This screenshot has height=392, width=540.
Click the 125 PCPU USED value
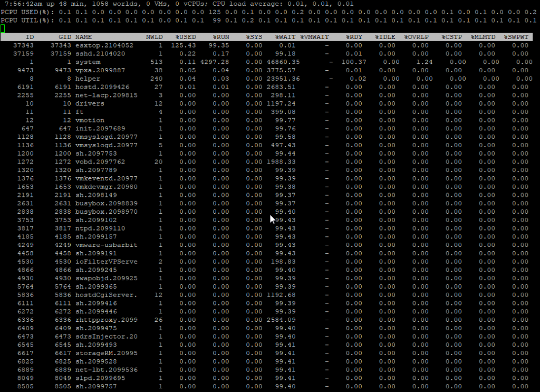(215, 12)
